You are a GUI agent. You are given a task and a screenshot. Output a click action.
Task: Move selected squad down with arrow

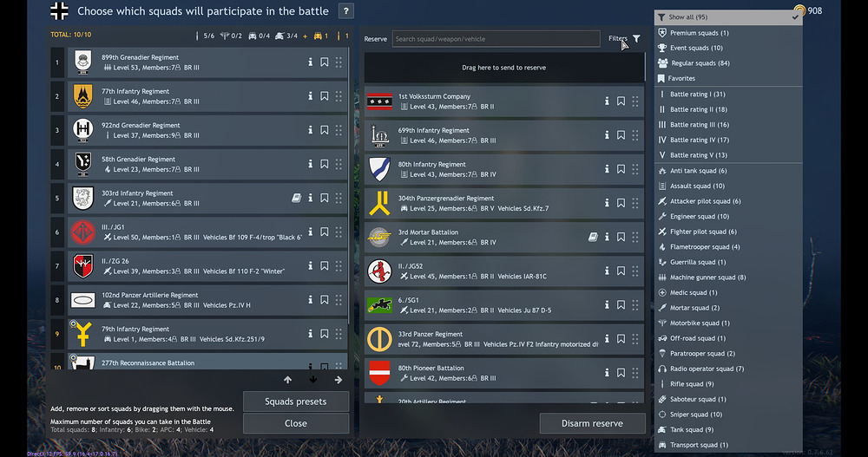[x=313, y=380]
